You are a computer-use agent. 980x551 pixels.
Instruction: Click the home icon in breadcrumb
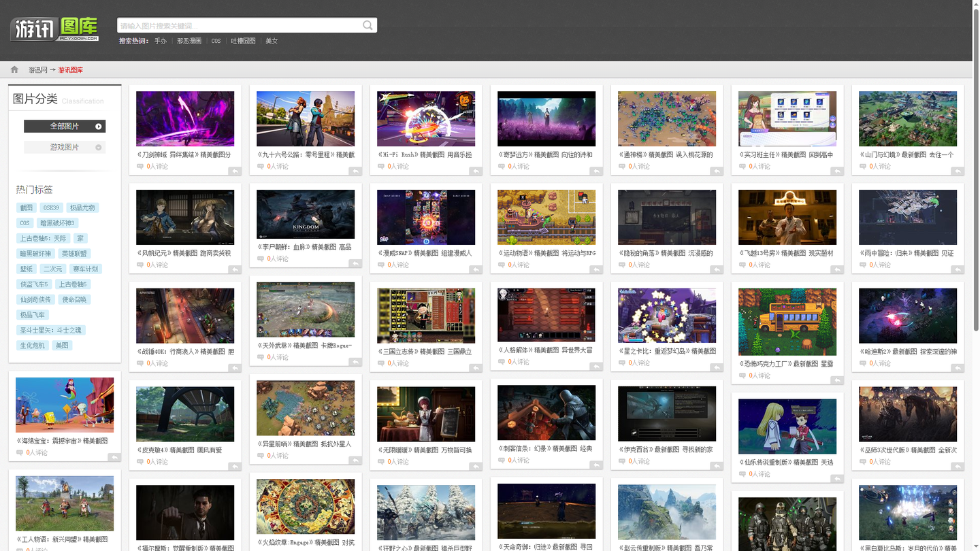(x=14, y=69)
